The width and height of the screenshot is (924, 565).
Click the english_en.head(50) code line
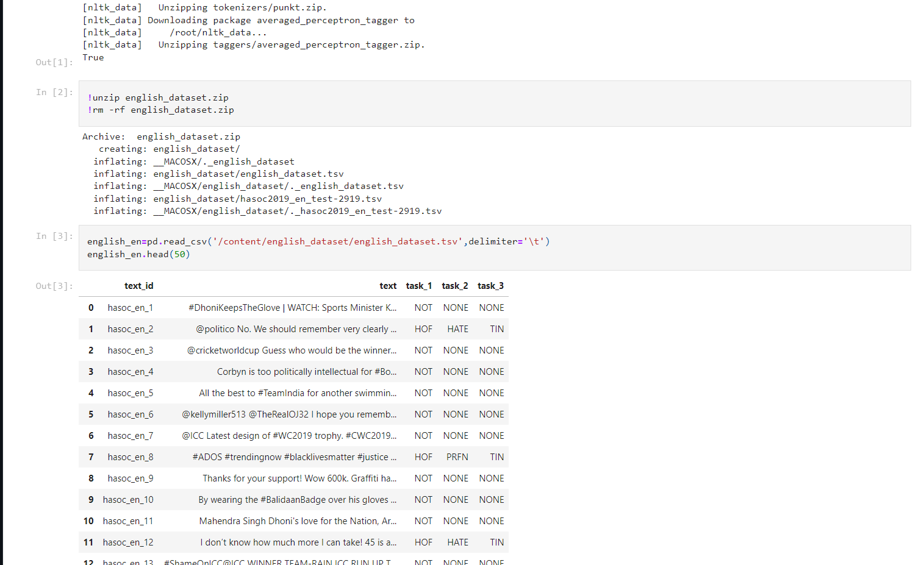pyautogui.click(x=139, y=254)
